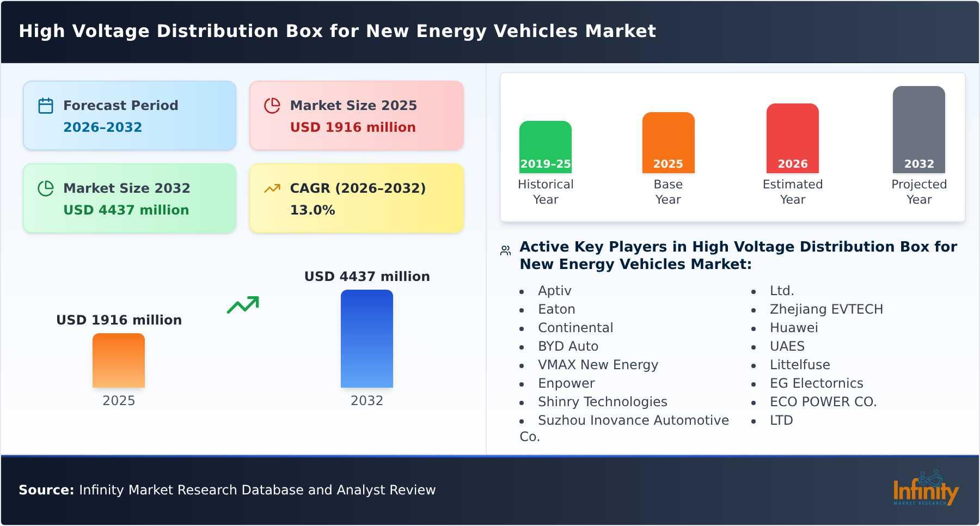The width and height of the screenshot is (980, 526).
Task: Click 'UAES' in the key players list
Action: pyautogui.click(x=787, y=346)
